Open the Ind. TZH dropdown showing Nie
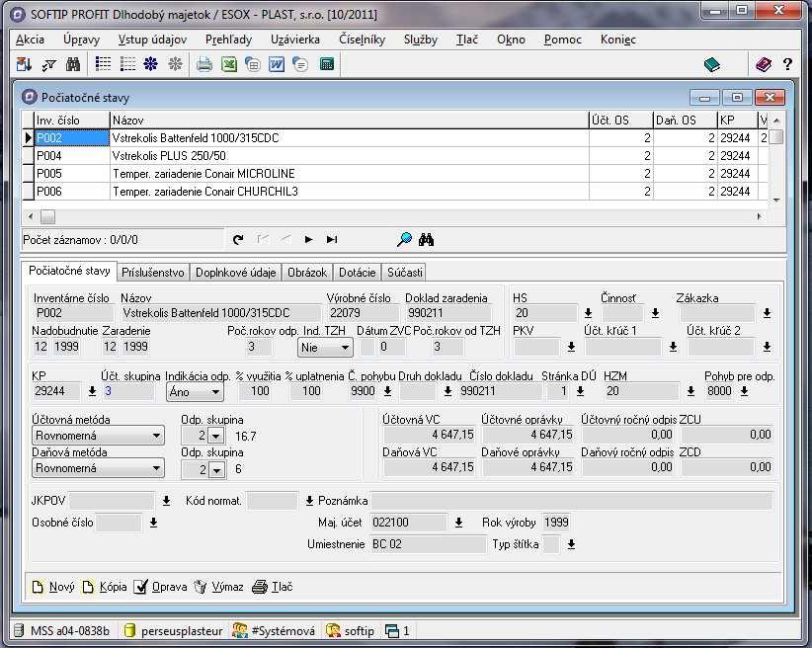 point(325,348)
